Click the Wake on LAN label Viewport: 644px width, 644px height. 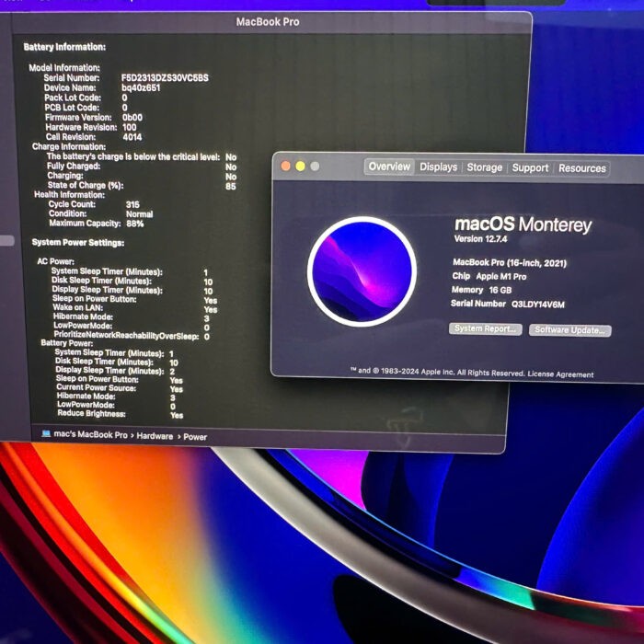click(x=77, y=307)
